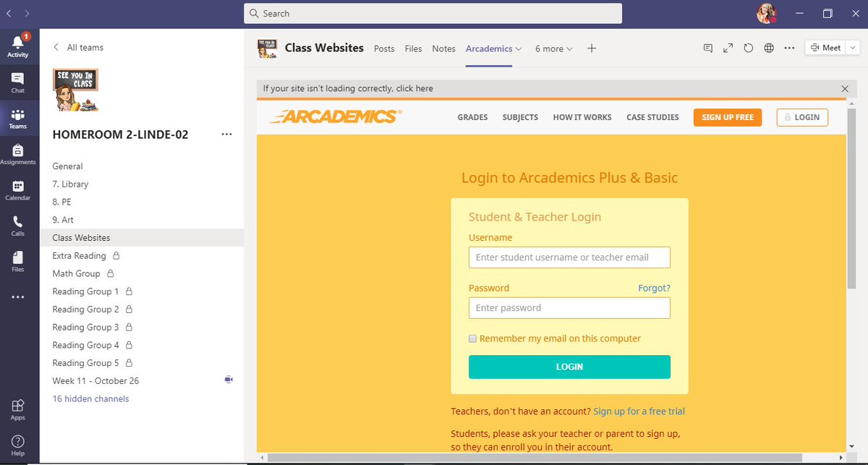Start a meeting with Meet button
868x465 pixels.
(x=825, y=48)
